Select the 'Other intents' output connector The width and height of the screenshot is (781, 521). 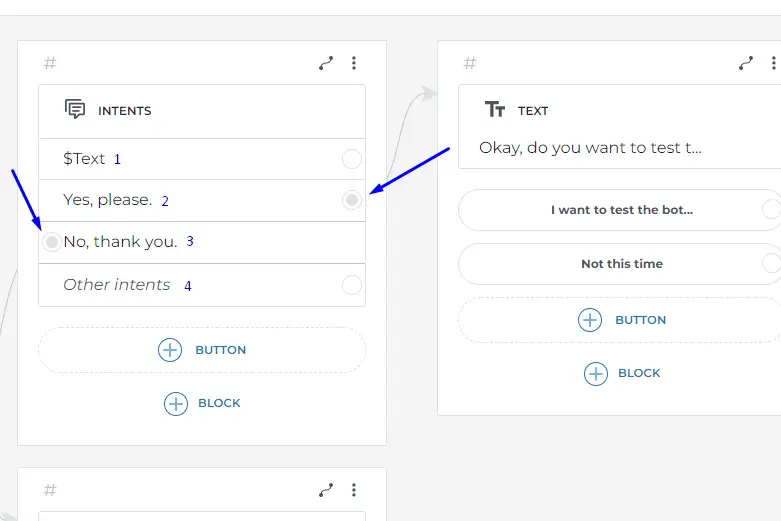(351, 285)
